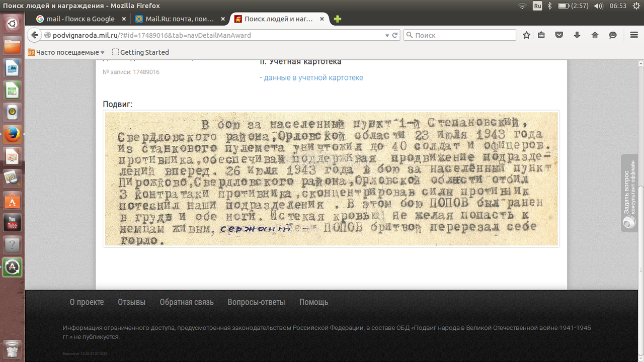Open the sound volume indicator
Image resolution: width=644 pixels, height=362 pixels.
[x=599, y=6]
